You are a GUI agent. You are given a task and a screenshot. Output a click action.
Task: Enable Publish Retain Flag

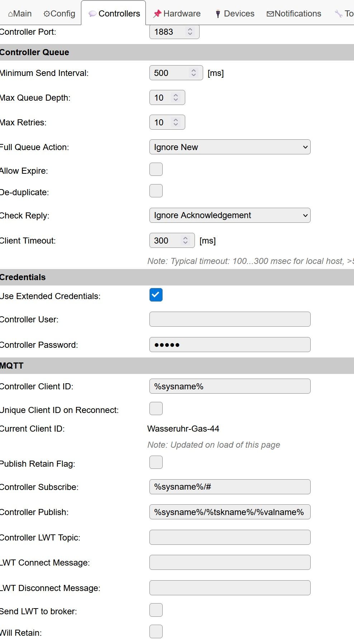click(156, 462)
